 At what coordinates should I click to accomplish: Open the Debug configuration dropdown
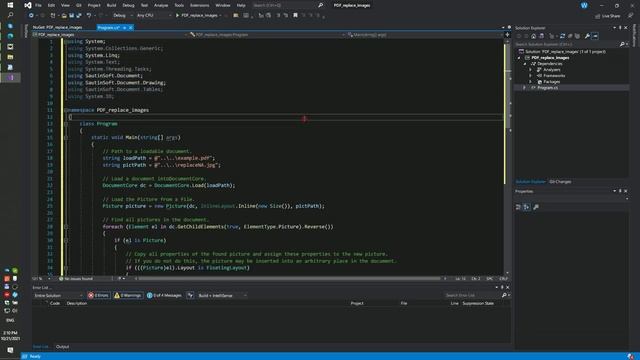pyautogui.click(x=122, y=16)
